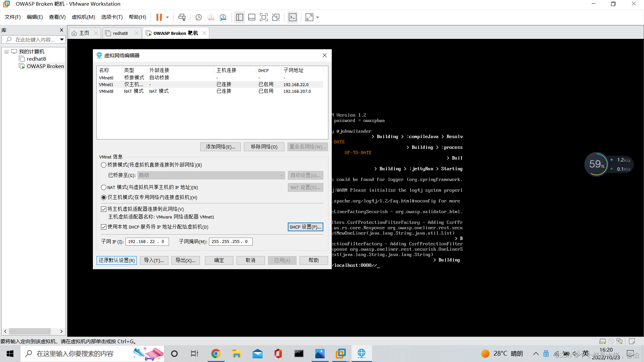This screenshot has width=644, height=362.
Task: Click the 子网 IP input field
Action: 147,242
